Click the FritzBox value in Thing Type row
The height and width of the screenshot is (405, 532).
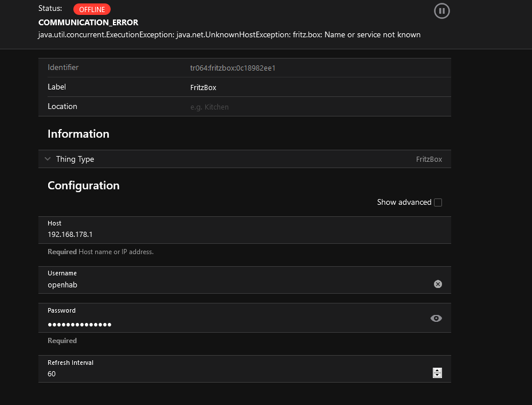(429, 159)
